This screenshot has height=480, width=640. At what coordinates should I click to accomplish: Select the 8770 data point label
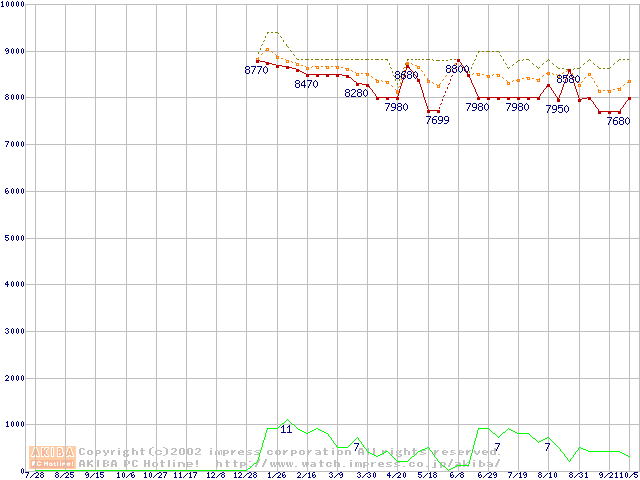257,71
